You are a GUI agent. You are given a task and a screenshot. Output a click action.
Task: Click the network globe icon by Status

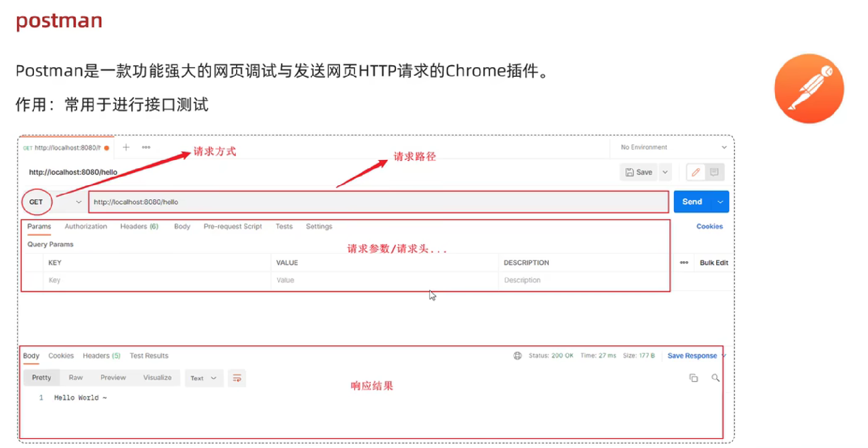point(517,356)
